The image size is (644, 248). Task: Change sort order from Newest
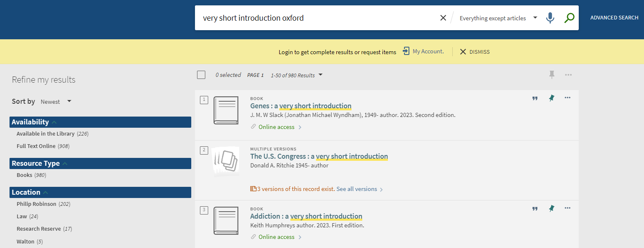(x=56, y=101)
